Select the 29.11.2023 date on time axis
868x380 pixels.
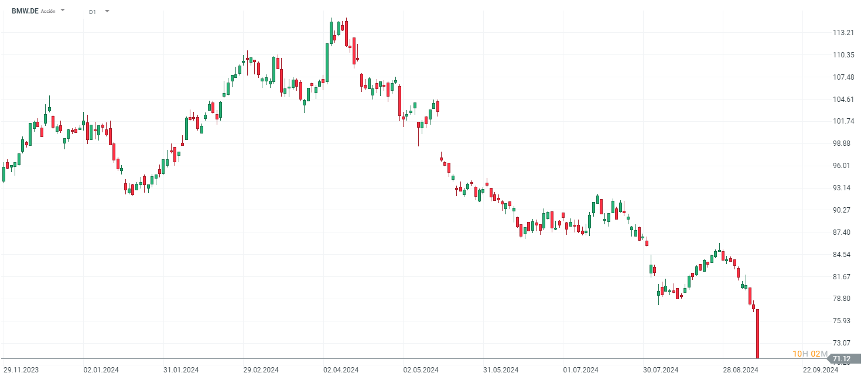point(21,370)
